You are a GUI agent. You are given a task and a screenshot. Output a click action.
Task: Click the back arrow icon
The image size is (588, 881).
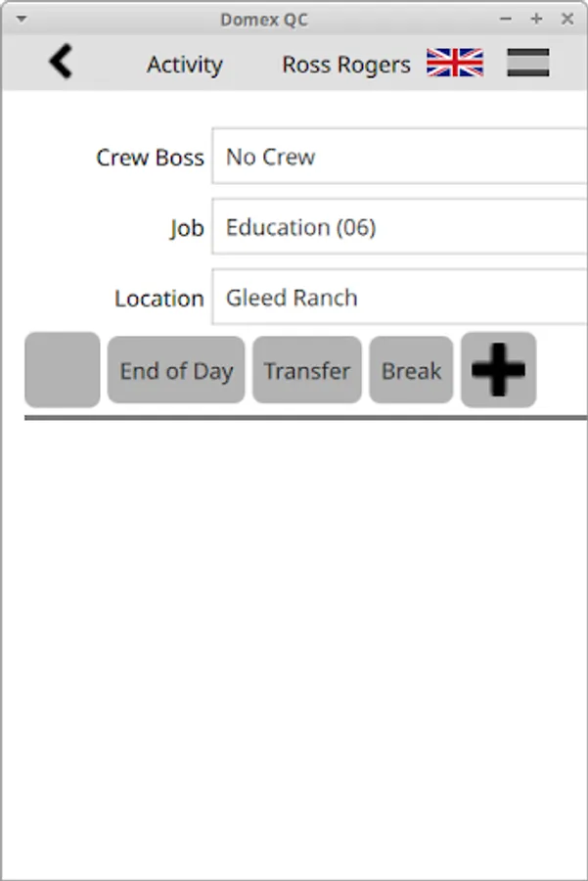[61, 61]
